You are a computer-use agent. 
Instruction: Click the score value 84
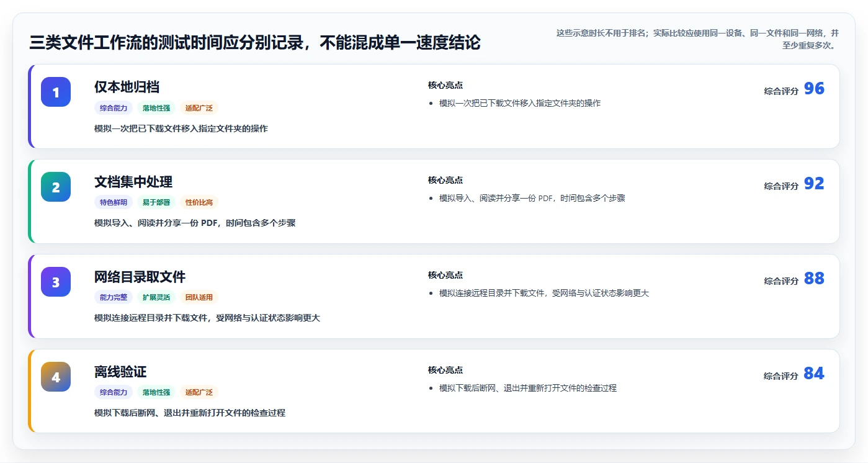814,374
